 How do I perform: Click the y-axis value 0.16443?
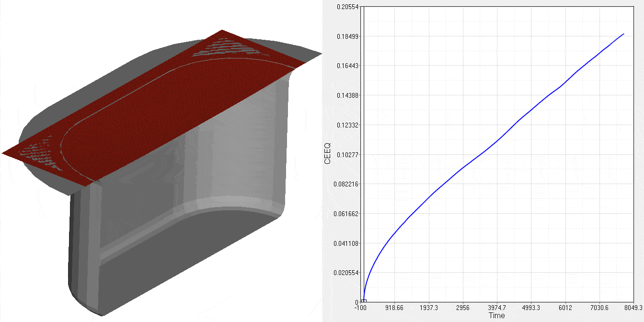(x=347, y=66)
